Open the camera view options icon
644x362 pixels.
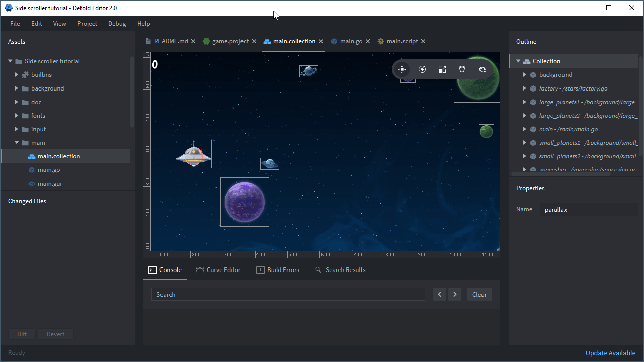[x=482, y=69]
